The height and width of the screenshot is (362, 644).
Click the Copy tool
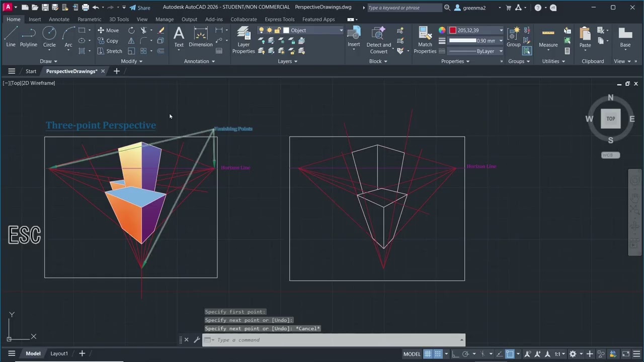click(x=108, y=41)
